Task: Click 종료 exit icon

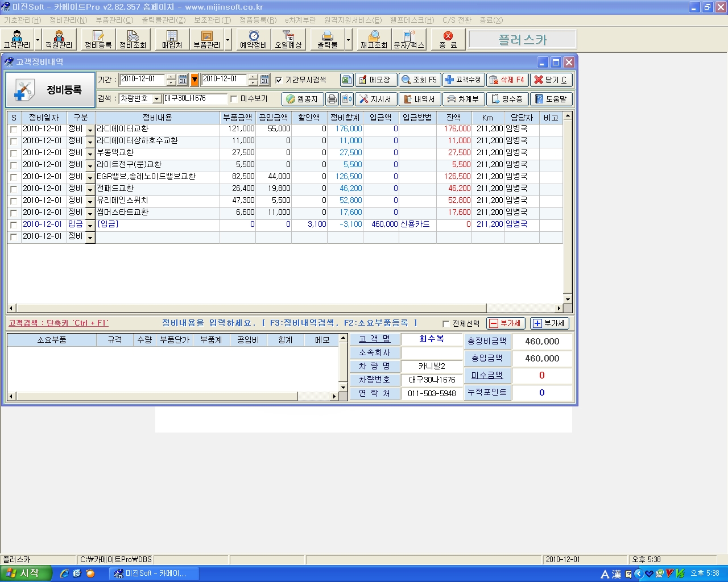Action: coord(448,40)
